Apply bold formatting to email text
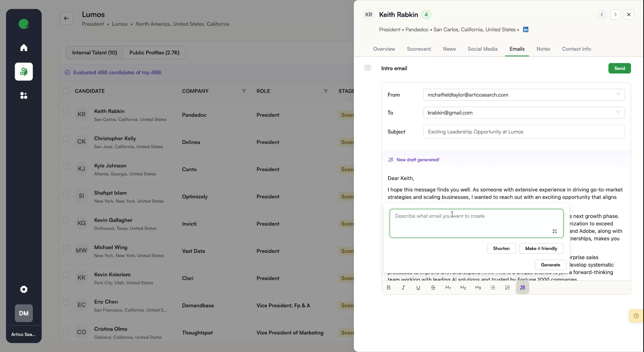The height and width of the screenshot is (352, 644). click(388, 288)
